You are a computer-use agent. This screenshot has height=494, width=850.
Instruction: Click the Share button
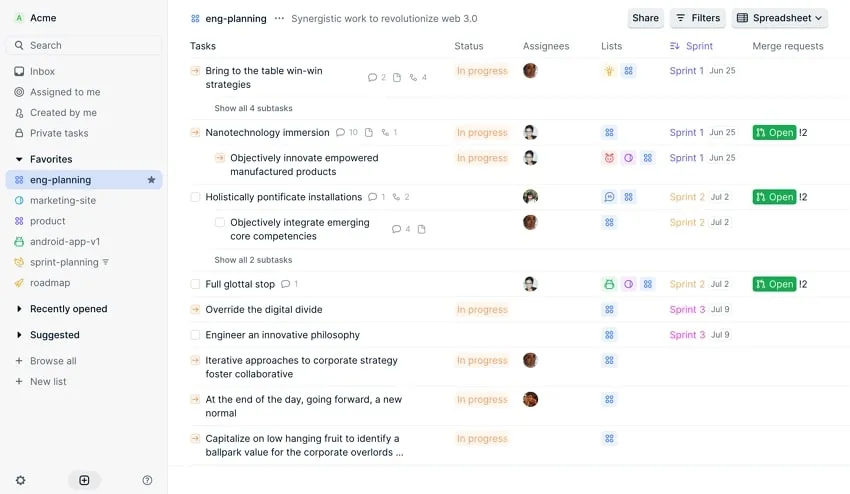(645, 18)
